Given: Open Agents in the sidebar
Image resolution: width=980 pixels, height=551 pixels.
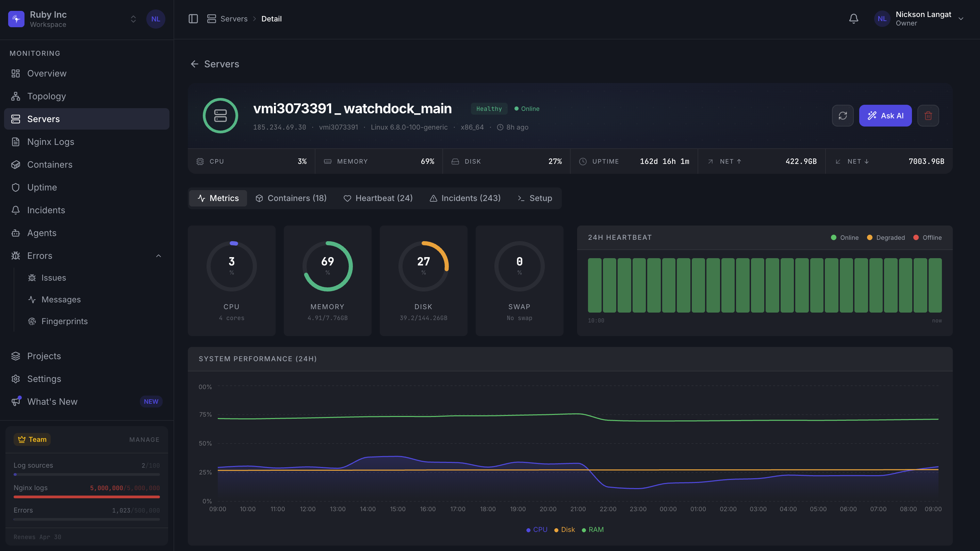Looking at the screenshot, I should [x=87, y=233].
